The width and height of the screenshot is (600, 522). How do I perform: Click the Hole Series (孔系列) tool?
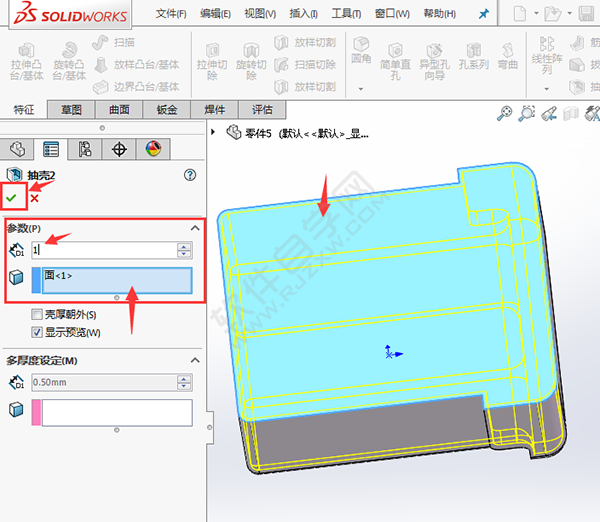coord(474,56)
